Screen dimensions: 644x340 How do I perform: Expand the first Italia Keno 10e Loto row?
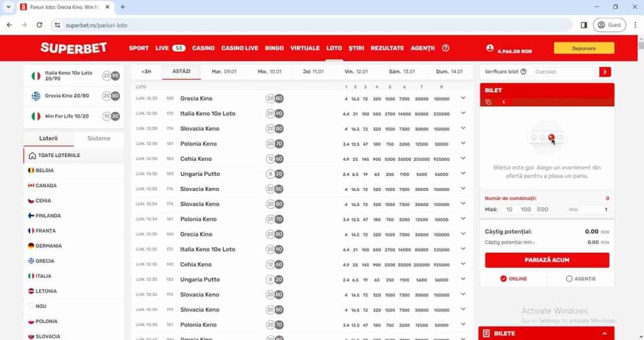click(463, 113)
